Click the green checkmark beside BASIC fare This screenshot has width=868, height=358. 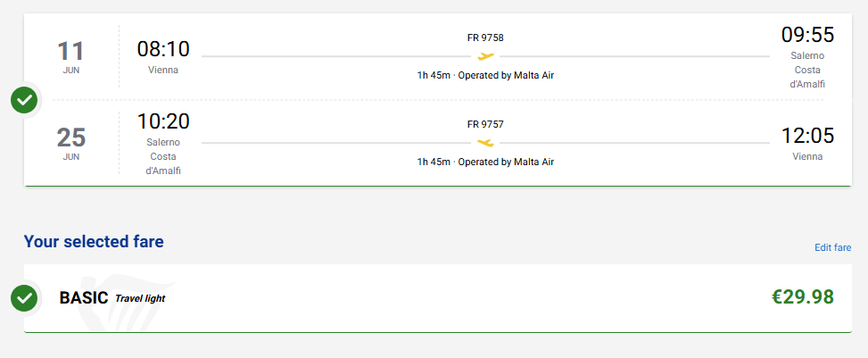tap(24, 298)
